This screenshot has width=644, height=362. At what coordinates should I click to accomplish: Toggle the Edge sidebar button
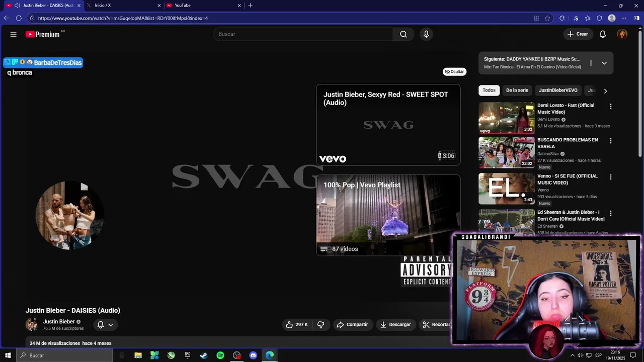tap(636, 18)
